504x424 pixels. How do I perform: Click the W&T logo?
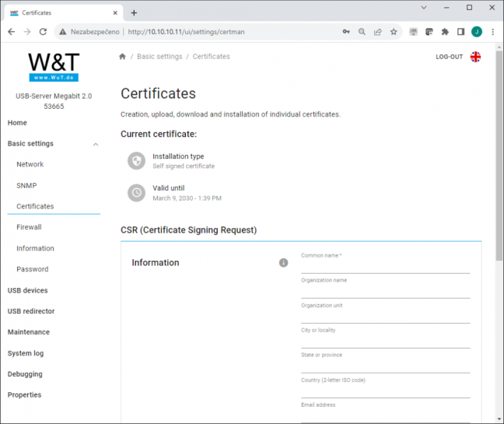[x=54, y=67]
